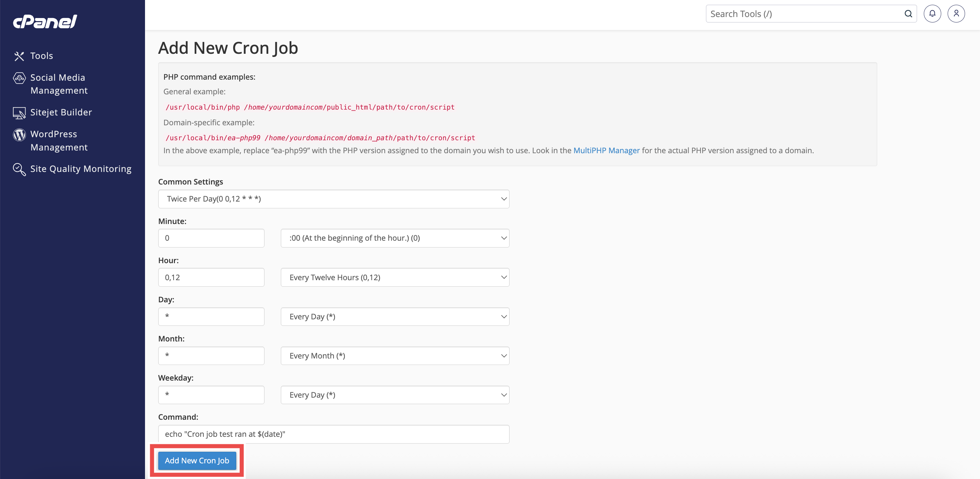The width and height of the screenshot is (980, 479).
Task: Click the WordPress logo icon
Action: [19, 135]
